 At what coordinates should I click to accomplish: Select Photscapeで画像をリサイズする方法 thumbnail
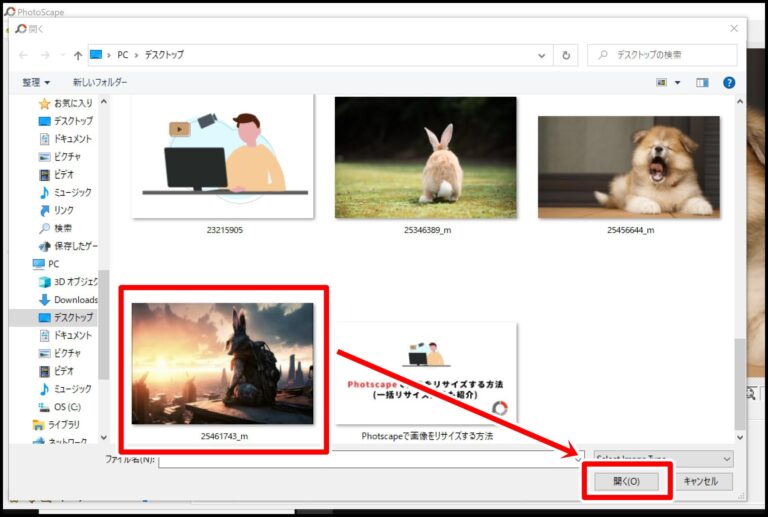[426, 373]
